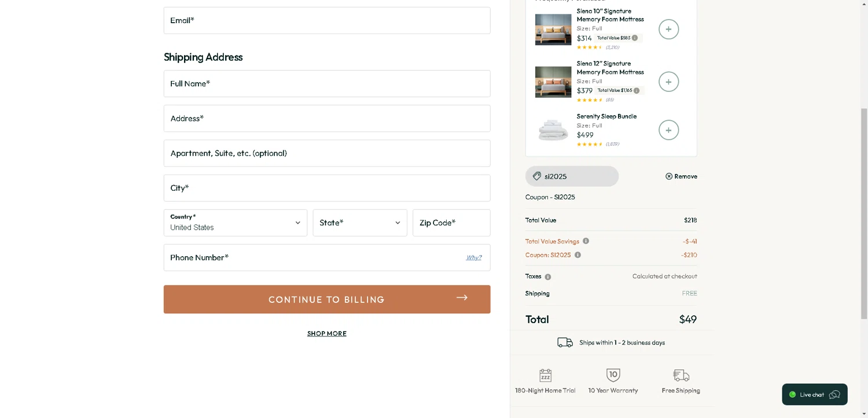The height and width of the screenshot is (418, 868).
Task: Click the -$210 coupon discount value
Action: pos(689,255)
